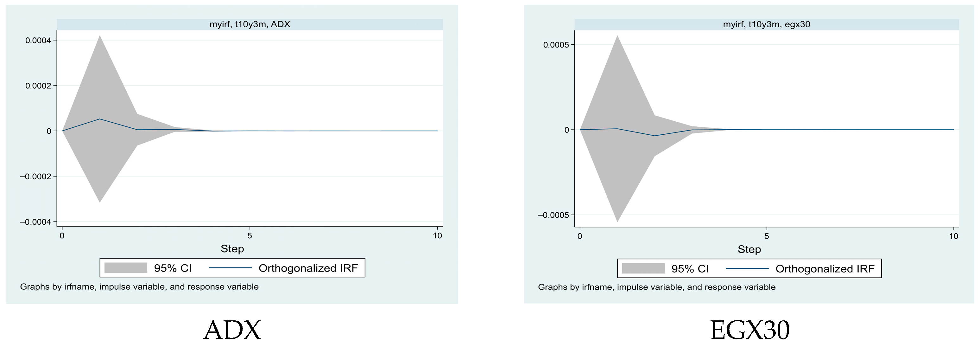Image resolution: width=980 pixels, height=347 pixels.
Task: Click the Orthogonalized IRF line sample in ADX legend
Action: [x=230, y=268]
